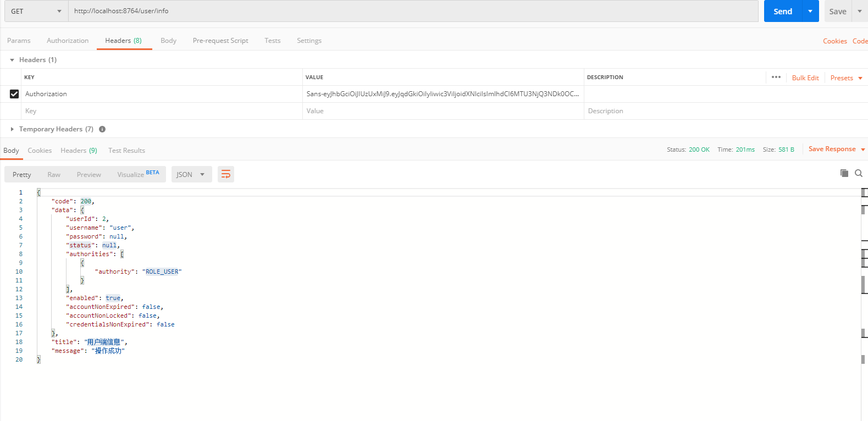Click the Temporary Headers info icon
The width and height of the screenshot is (868, 421).
pyautogui.click(x=102, y=129)
